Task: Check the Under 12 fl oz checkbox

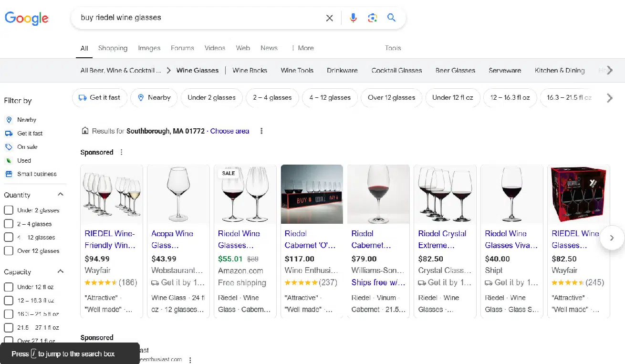Action: (x=8, y=287)
